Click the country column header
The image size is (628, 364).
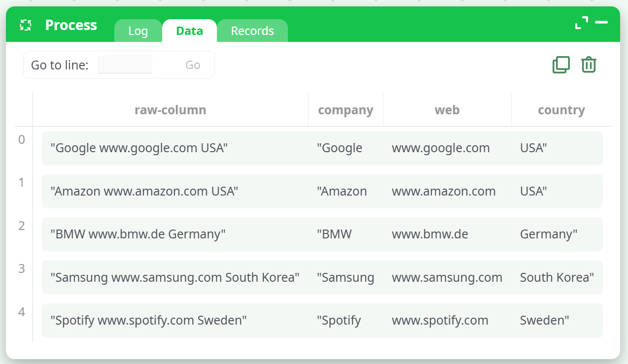(x=561, y=110)
